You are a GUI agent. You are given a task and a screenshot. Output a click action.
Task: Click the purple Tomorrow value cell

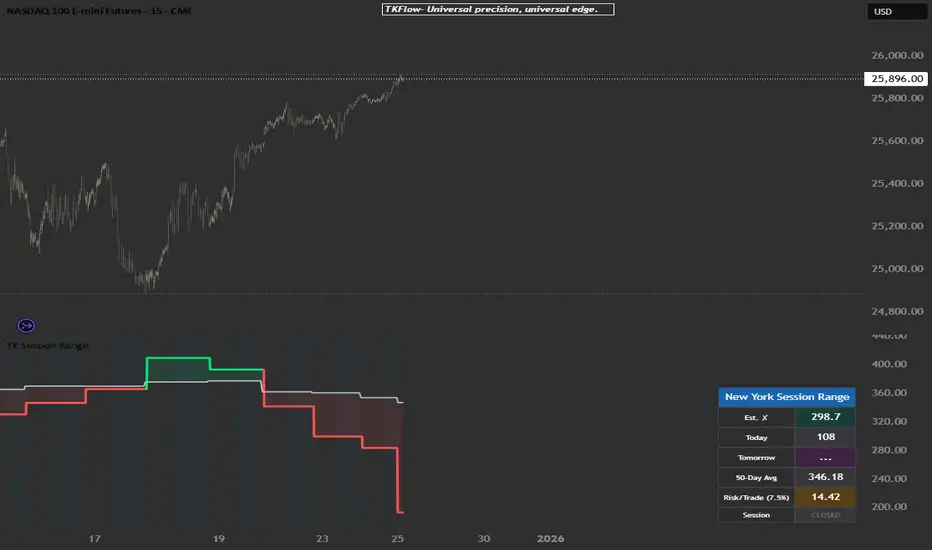pos(824,456)
